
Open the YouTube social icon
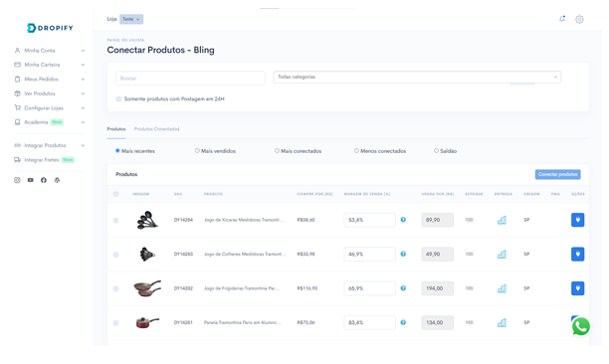tap(30, 180)
